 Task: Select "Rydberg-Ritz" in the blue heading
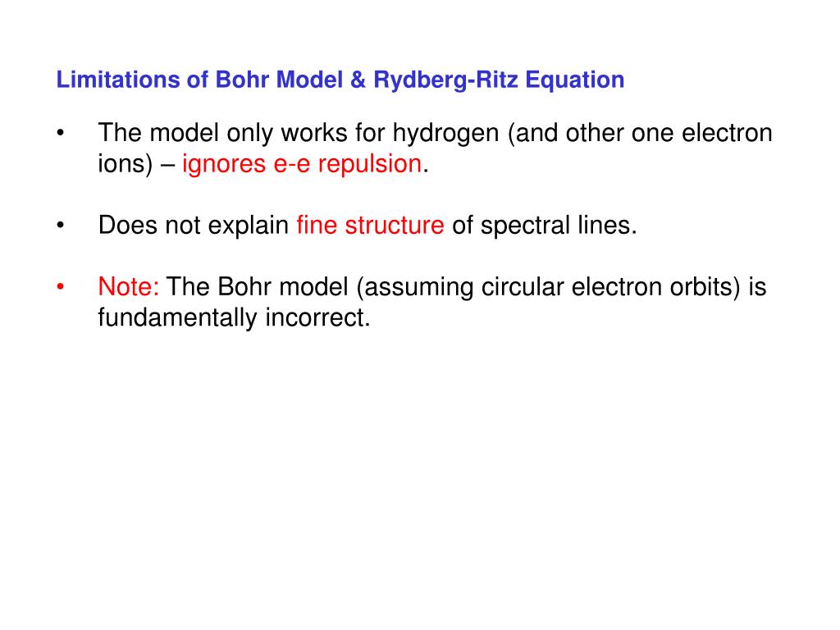[x=445, y=80]
